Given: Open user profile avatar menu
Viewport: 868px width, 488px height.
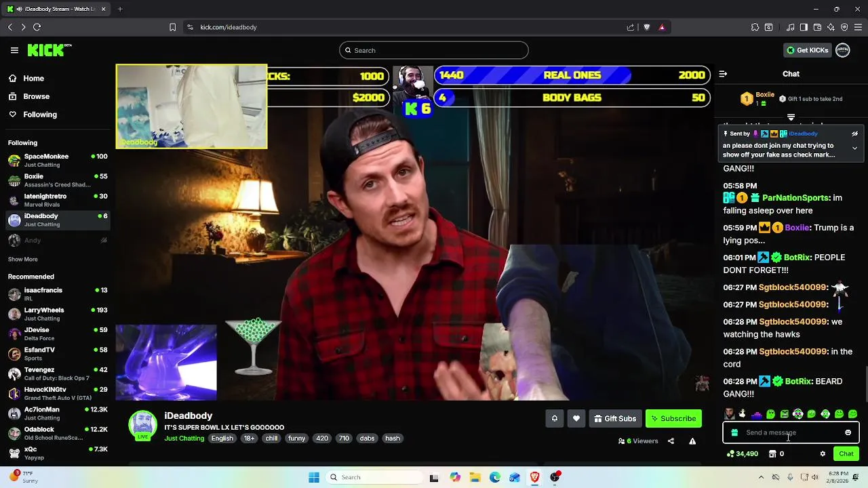Looking at the screenshot, I should [x=842, y=50].
